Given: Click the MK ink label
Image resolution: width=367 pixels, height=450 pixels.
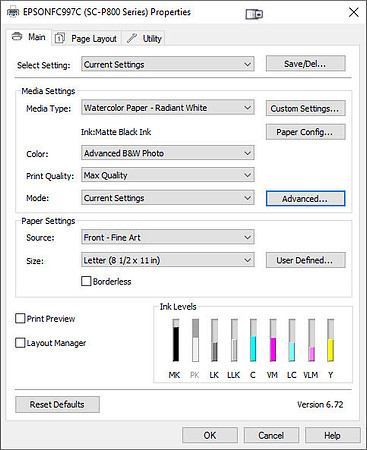Looking at the screenshot, I should pos(174,375).
